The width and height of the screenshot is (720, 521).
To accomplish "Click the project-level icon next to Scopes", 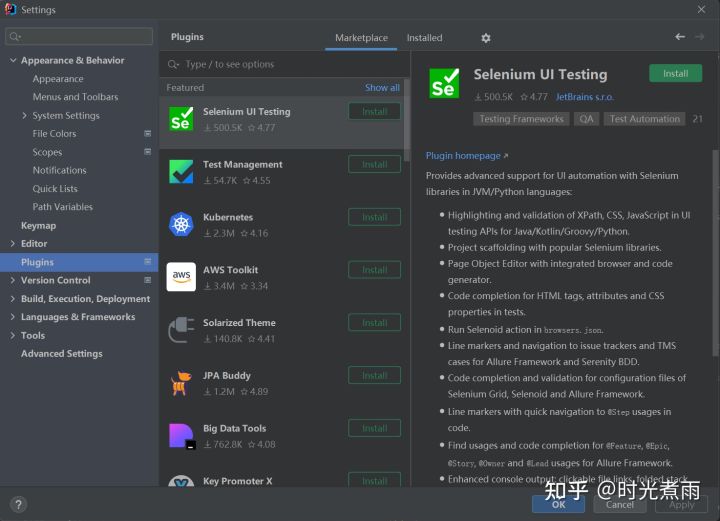I will [x=147, y=151].
